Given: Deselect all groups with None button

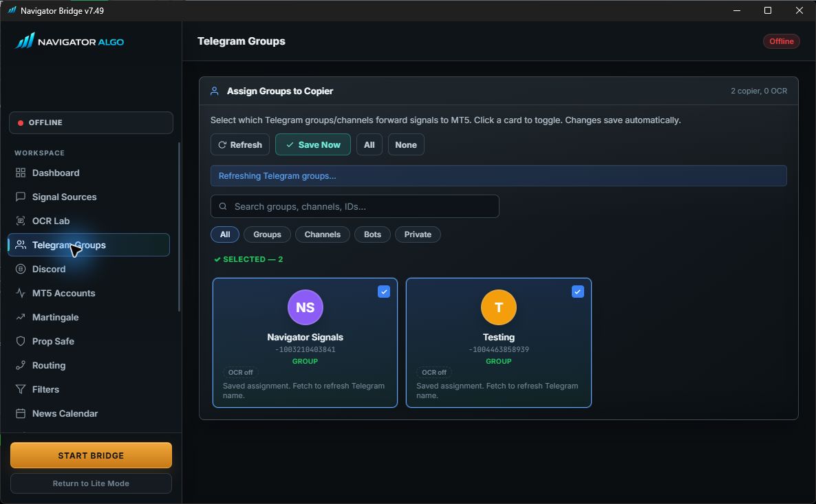Looking at the screenshot, I should pos(406,144).
